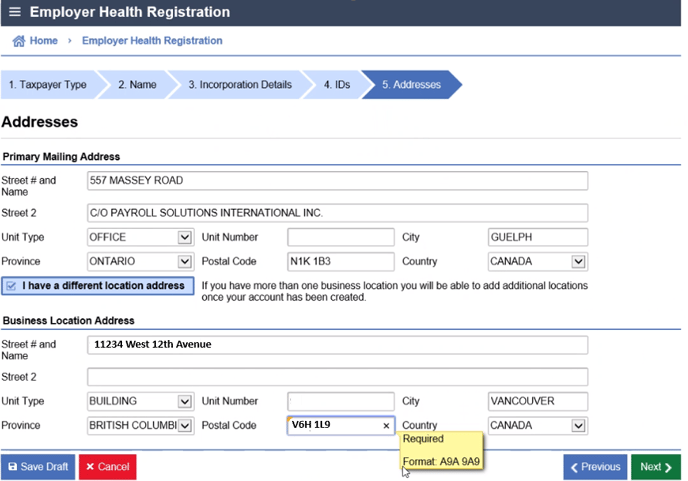Cancel the registration form
The height and width of the screenshot is (481, 688).
tap(107, 467)
